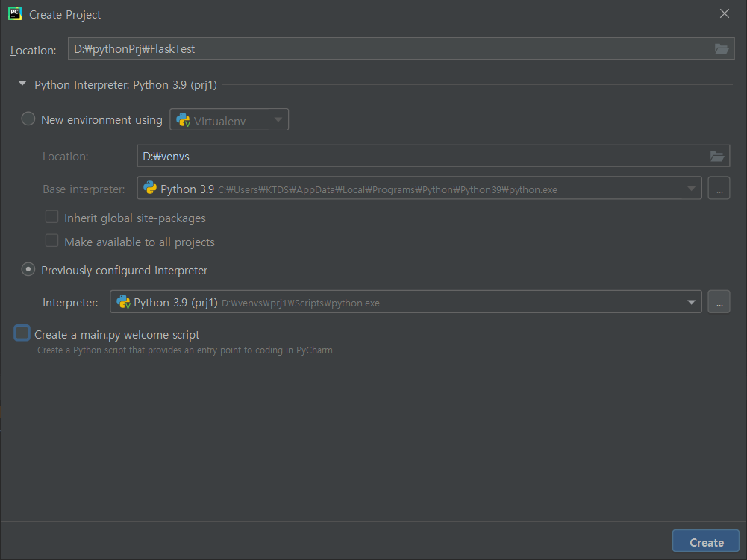This screenshot has height=560, width=747.
Task: Toggle Create a main.py welcome script
Action: click(22, 333)
